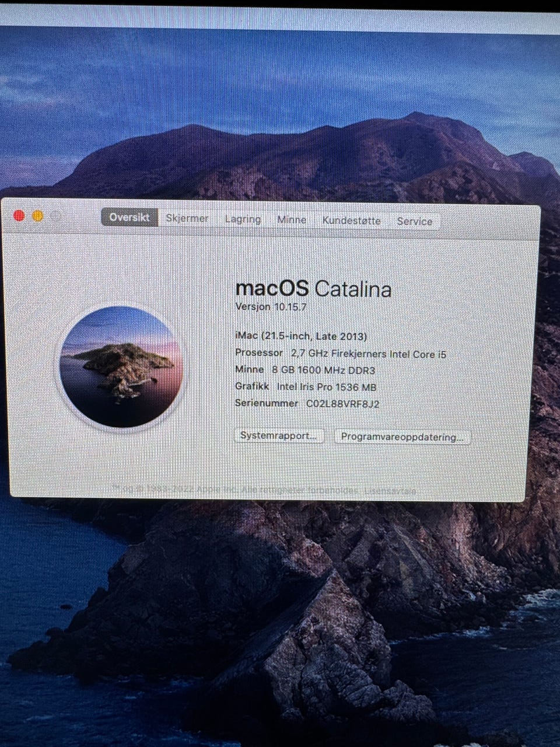Close the About This Mac window
This screenshot has height=747, width=560.
click(x=19, y=216)
